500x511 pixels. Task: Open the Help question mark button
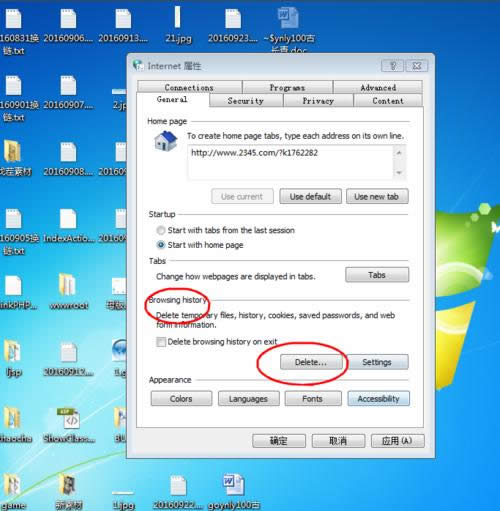pyautogui.click(x=392, y=66)
